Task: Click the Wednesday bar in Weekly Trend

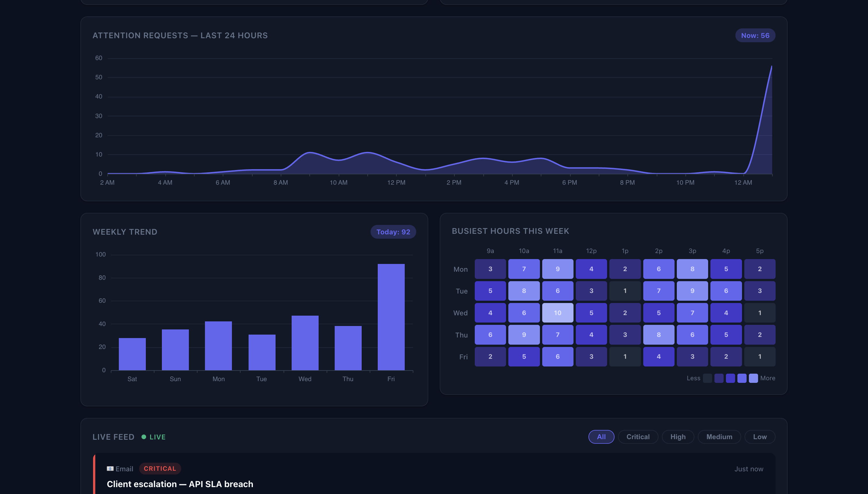Action: coord(305,343)
